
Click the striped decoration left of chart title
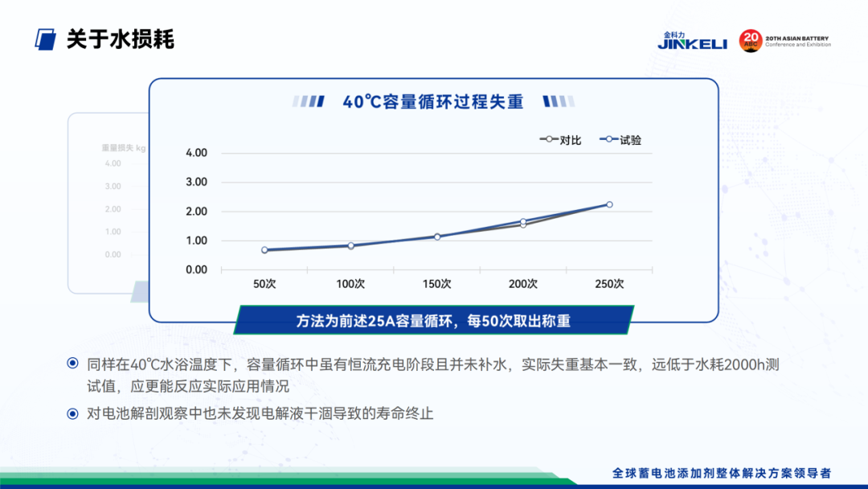309,101
